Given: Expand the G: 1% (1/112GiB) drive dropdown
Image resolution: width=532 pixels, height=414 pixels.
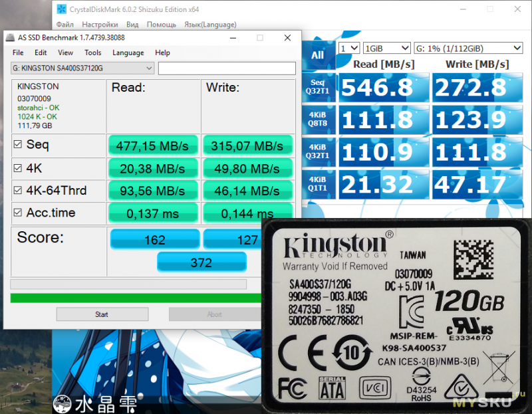Looking at the screenshot, I should tap(468, 48).
